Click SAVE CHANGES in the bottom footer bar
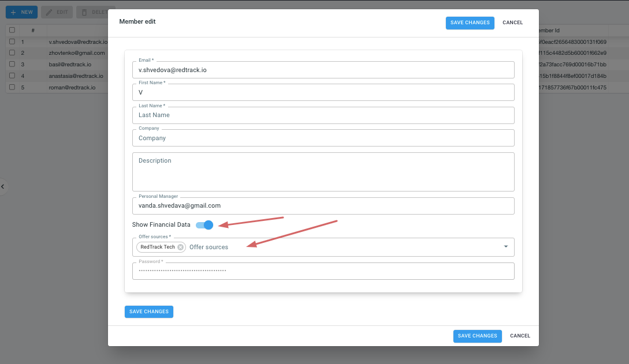Image resolution: width=629 pixels, height=364 pixels. [x=477, y=336]
